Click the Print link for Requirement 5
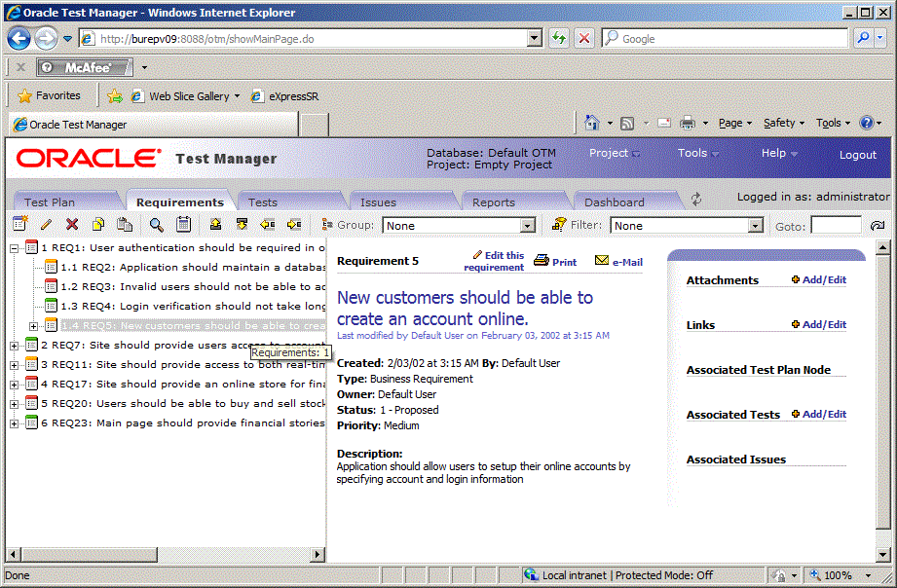Screen dimensions: 897x588 pyautogui.click(x=555, y=262)
